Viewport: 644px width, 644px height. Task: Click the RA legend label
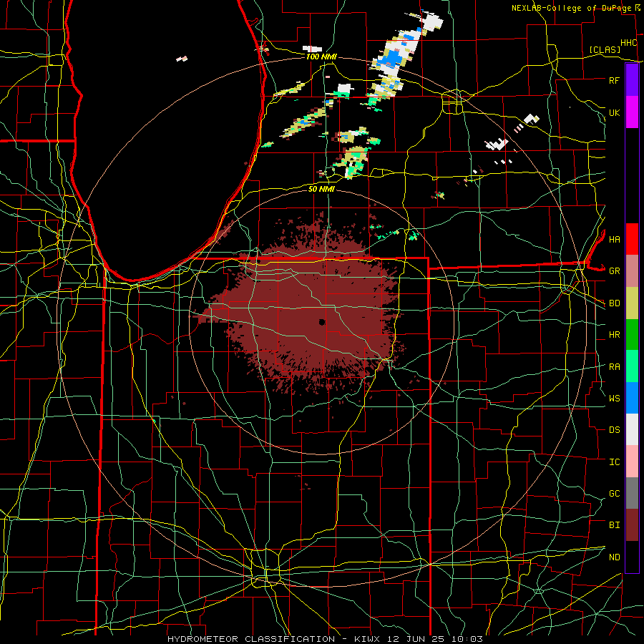[x=614, y=367]
